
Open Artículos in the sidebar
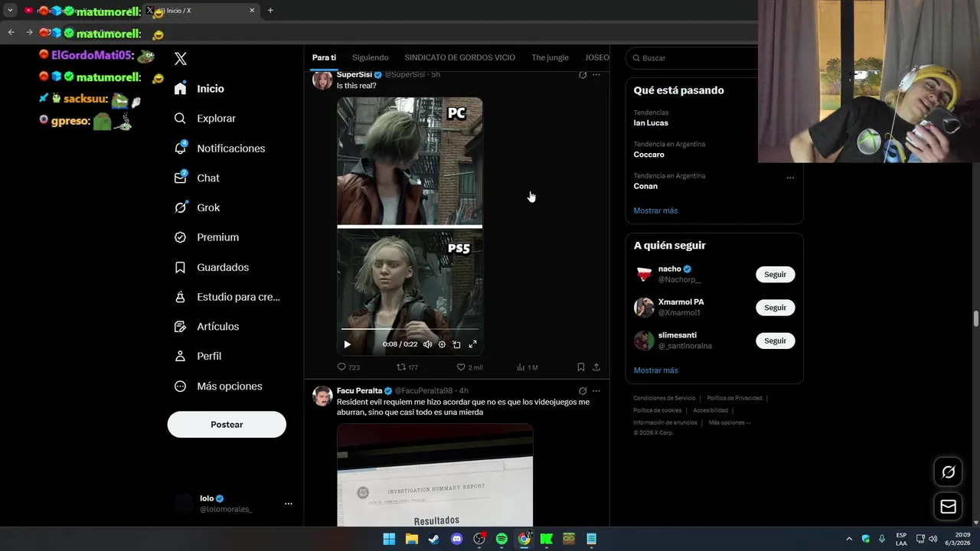click(x=206, y=327)
